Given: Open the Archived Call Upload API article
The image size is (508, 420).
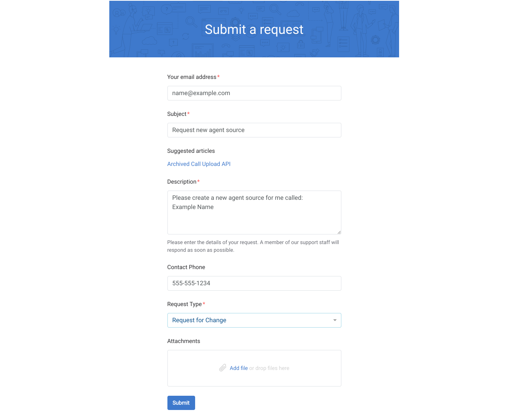Looking at the screenshot, I should pyautogui.click(x=199, y=164).
